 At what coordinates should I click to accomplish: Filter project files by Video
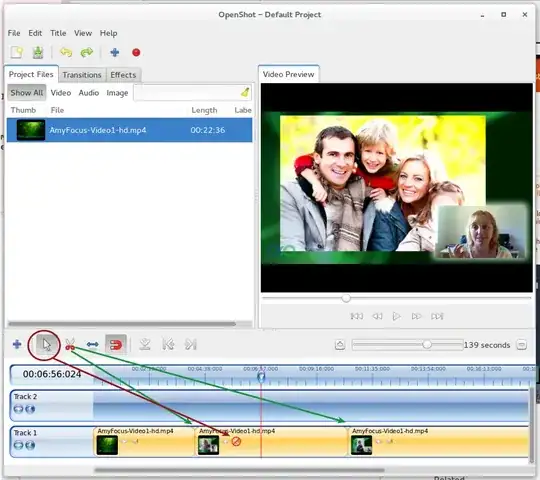(61, 93)
